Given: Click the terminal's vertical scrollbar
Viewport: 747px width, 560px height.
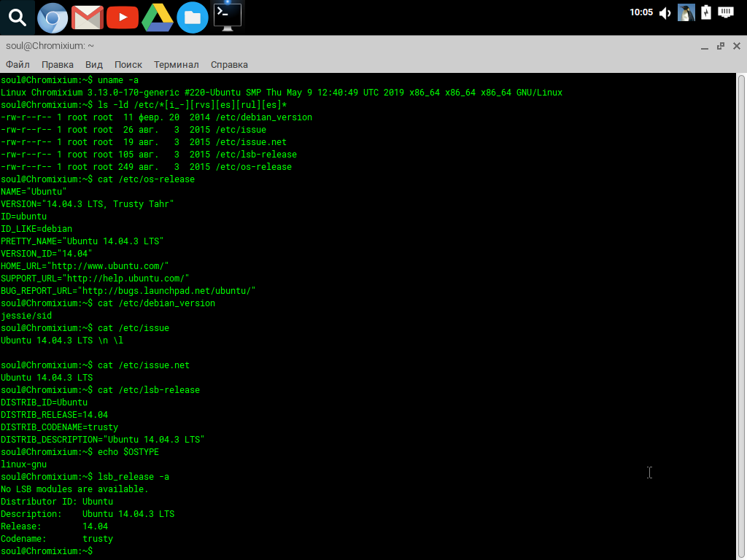Looking at the screenshot, I should pyautogui.click(x=741, y=316).
